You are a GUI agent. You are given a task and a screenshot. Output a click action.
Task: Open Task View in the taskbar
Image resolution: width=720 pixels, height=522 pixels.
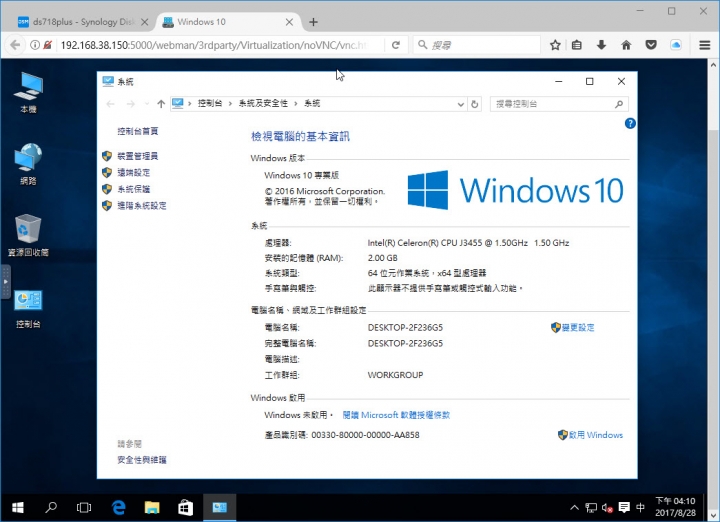coord(84,507)
